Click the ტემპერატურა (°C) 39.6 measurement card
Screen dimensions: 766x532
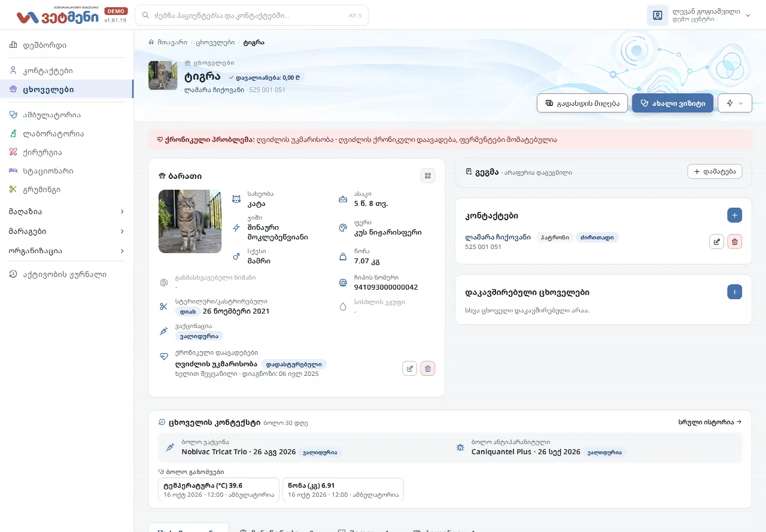(x=218, y=490)
